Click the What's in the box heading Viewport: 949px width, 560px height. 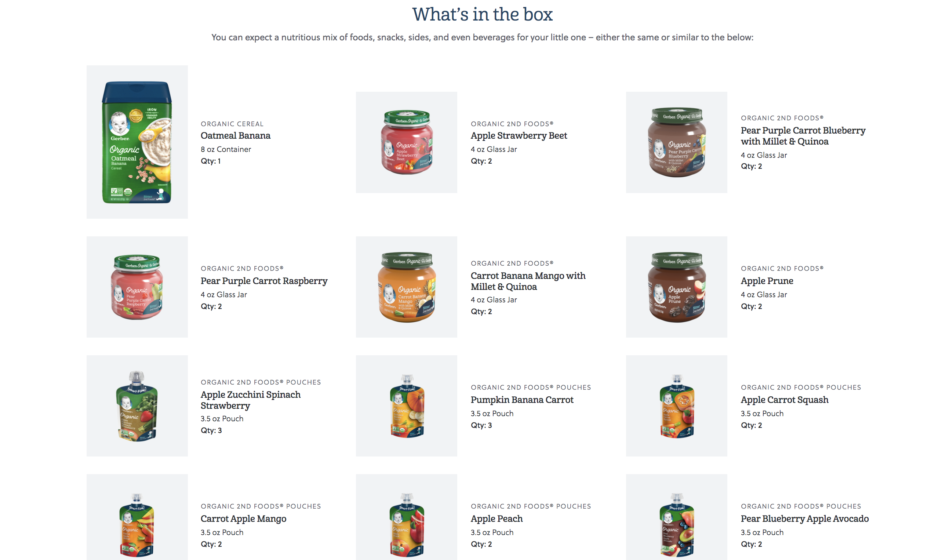pyautogui.click(x=482, y=14)
